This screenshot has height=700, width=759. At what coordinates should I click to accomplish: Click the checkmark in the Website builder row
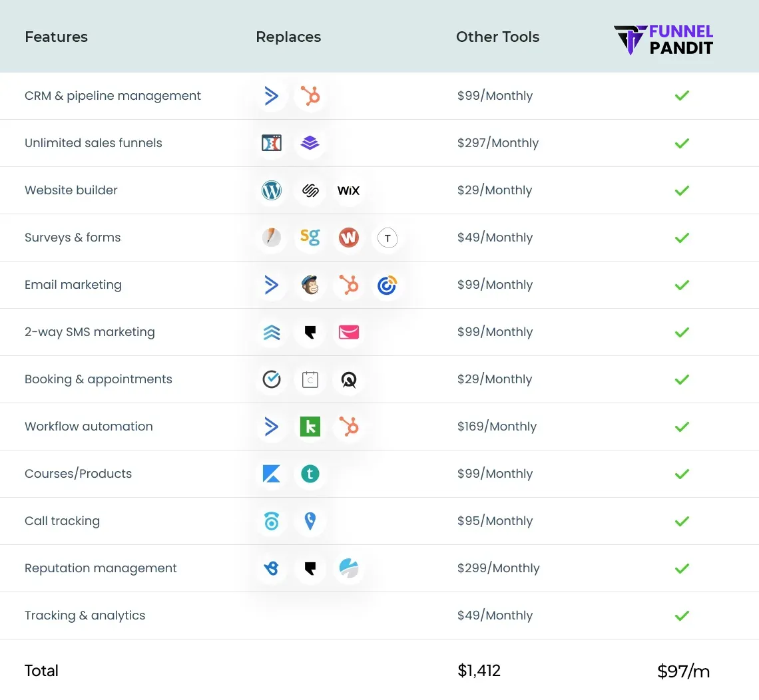click(682, 190)
